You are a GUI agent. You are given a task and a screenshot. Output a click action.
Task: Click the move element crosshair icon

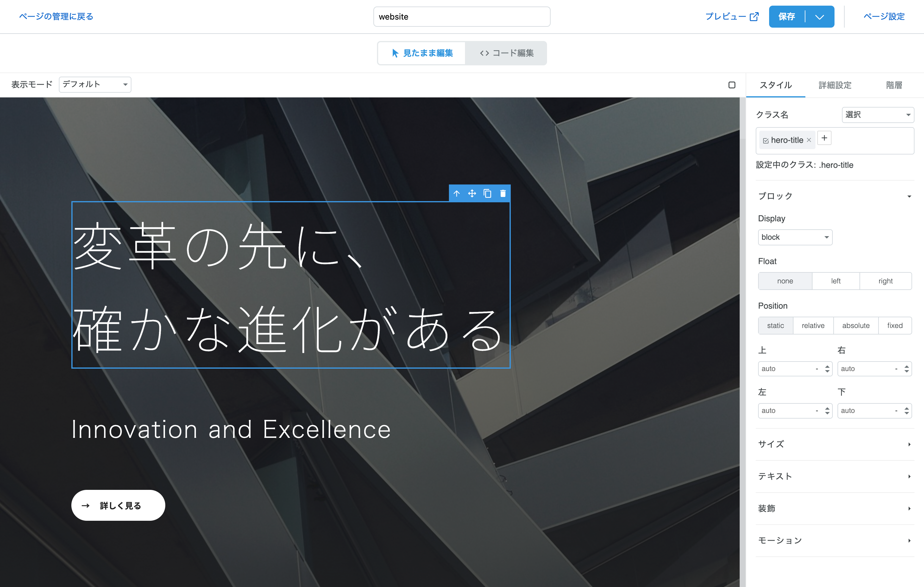tap(472, 194)
